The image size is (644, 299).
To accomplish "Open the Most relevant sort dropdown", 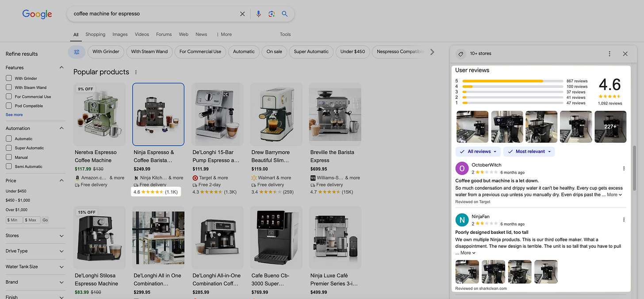I will pos(529,151).
